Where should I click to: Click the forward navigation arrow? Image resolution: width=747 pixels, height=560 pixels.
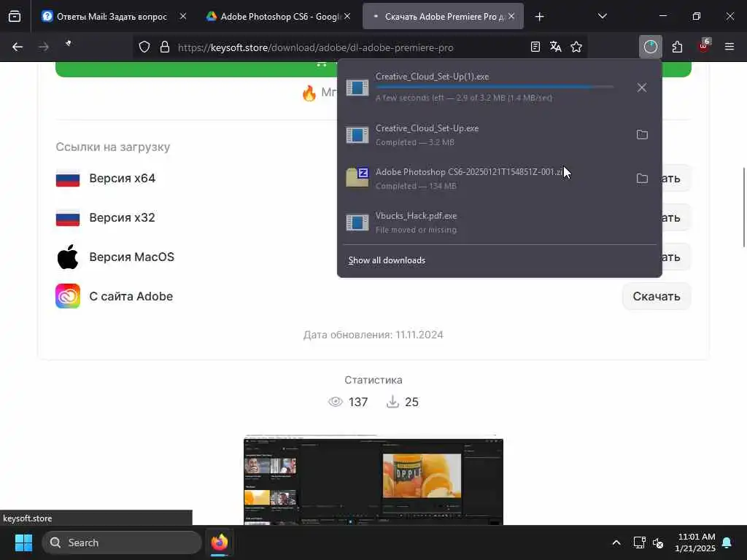pos(43,47)
